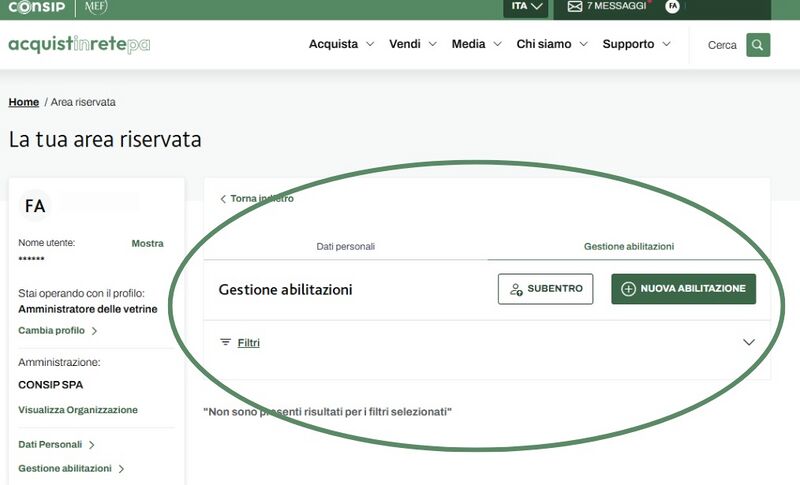Open the Supporto menu

[636, 44]
